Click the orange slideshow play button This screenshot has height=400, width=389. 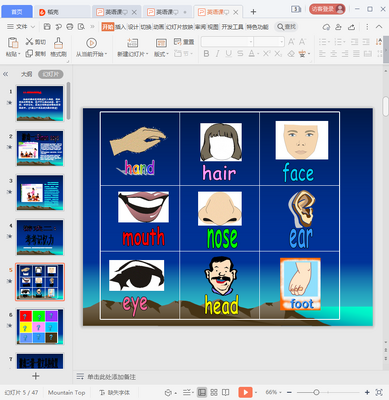point(245,392)
